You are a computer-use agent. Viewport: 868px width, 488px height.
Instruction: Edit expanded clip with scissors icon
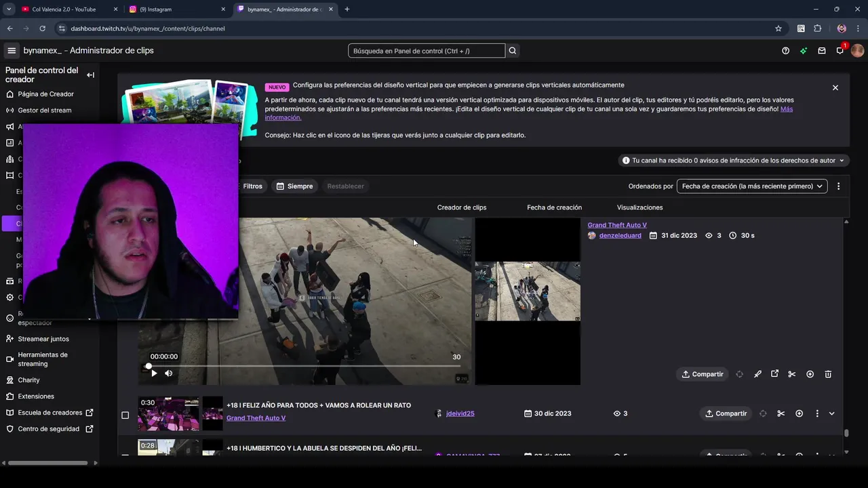point(791,374)
